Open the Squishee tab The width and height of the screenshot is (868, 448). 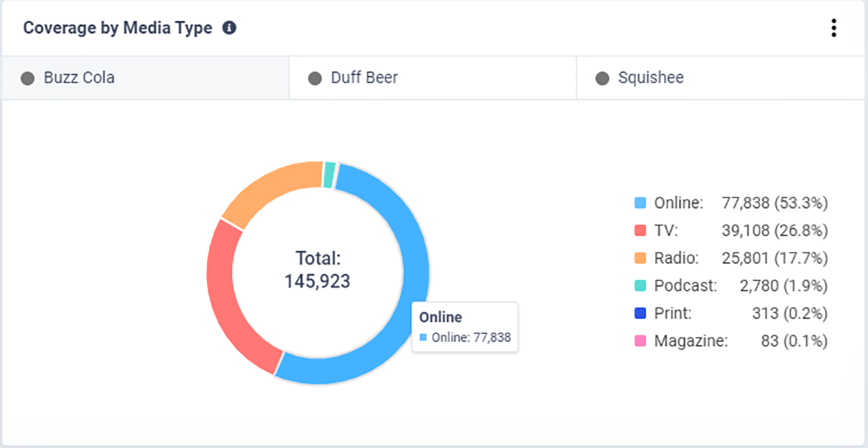(x=650, y=78)
